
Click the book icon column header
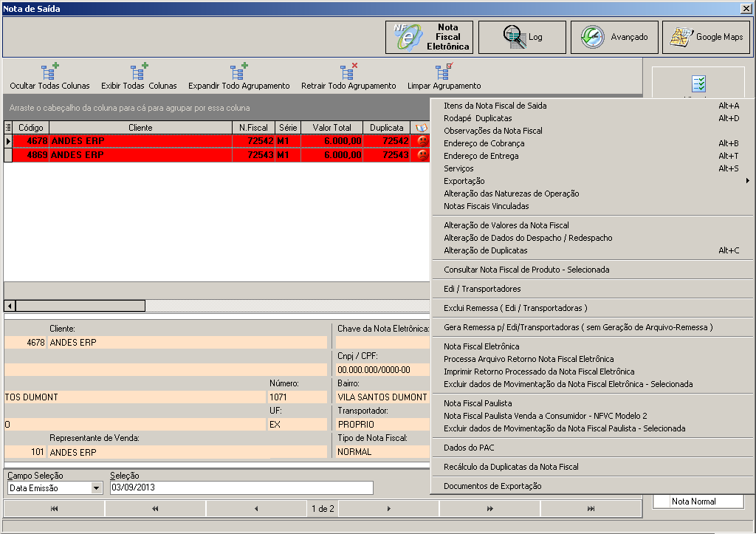pos(421,128)
